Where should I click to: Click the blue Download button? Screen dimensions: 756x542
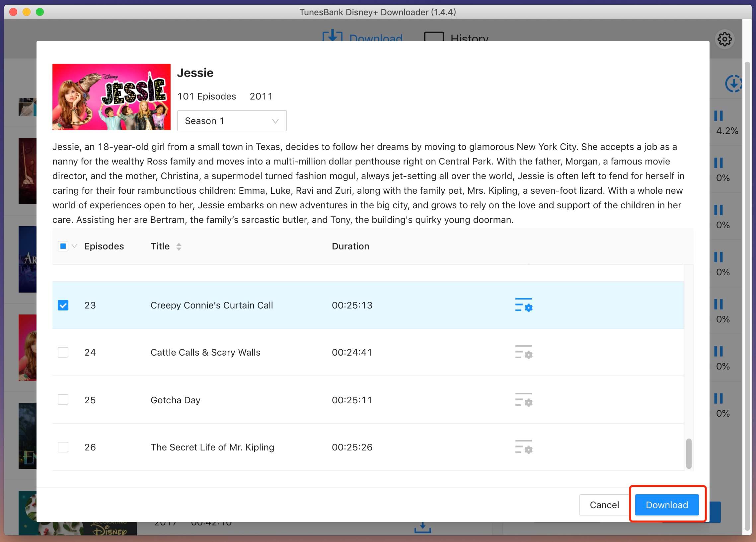[667, 505]
